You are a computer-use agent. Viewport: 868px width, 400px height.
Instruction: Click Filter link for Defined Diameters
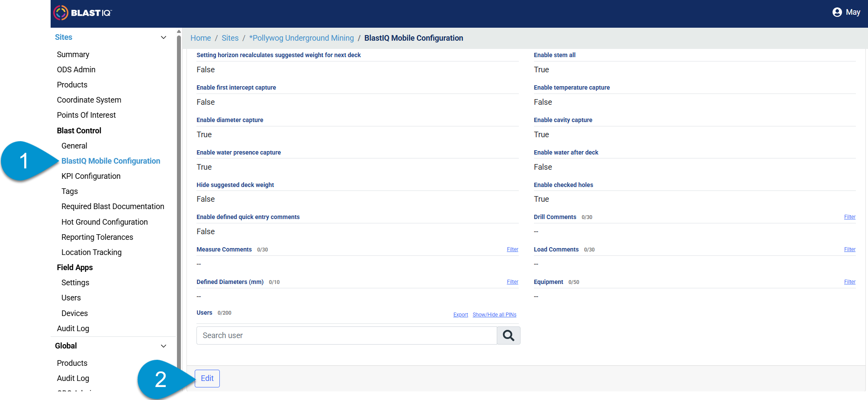click(513, 282)
